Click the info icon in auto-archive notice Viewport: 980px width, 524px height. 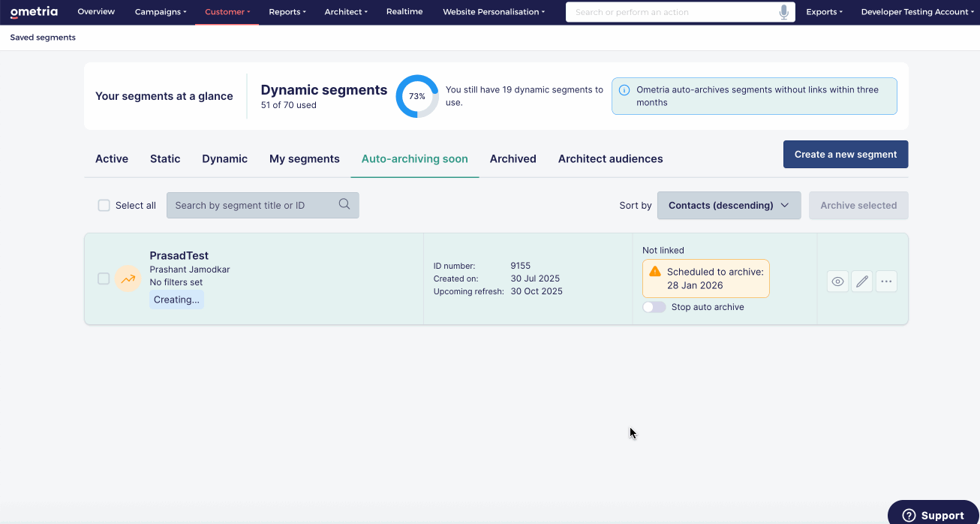[x=624, y=90]
